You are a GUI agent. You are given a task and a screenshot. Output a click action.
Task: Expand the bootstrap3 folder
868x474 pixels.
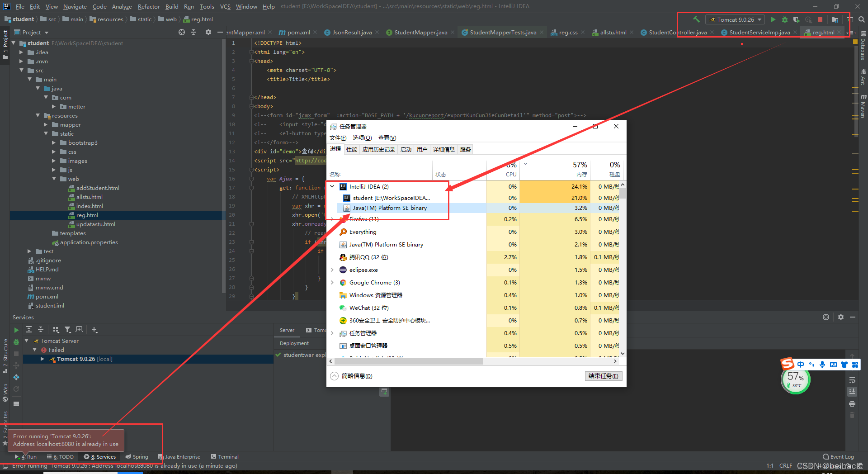[x=53, y=143]
